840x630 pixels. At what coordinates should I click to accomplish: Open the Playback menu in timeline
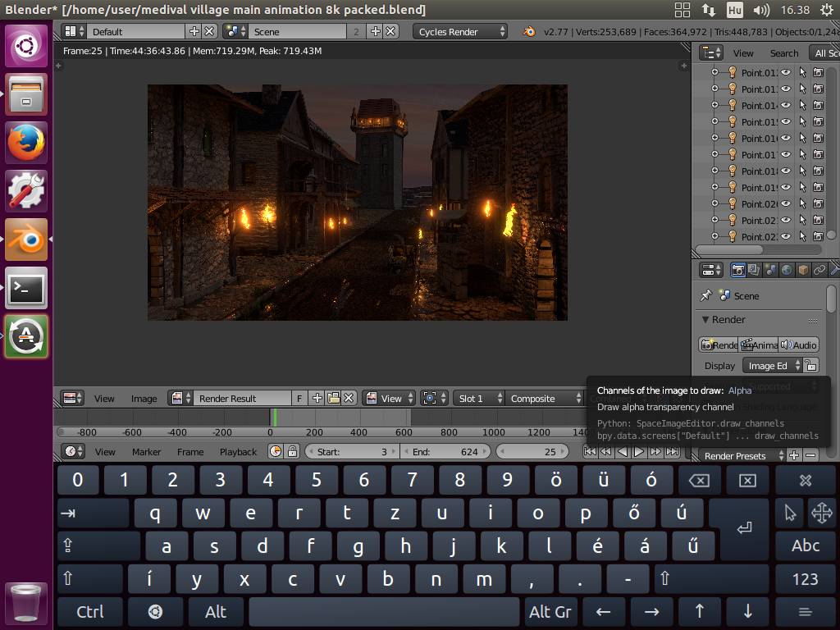coord(238,452)
